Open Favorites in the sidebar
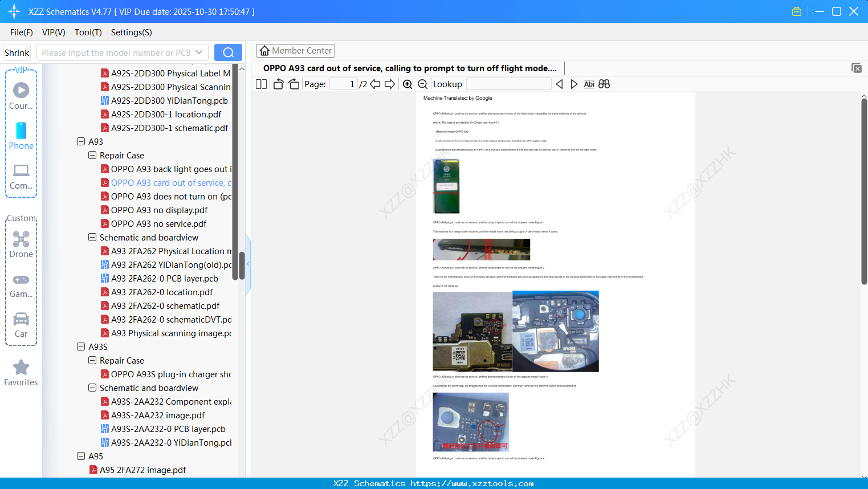Viewport: 868px width, 489px height. 21,373
